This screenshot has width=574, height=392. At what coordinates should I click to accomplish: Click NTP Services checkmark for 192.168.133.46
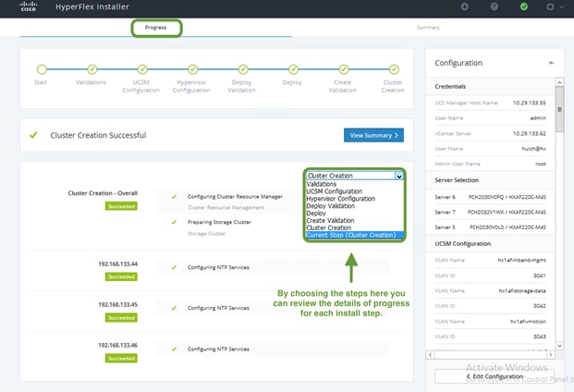tap(175, 349)
